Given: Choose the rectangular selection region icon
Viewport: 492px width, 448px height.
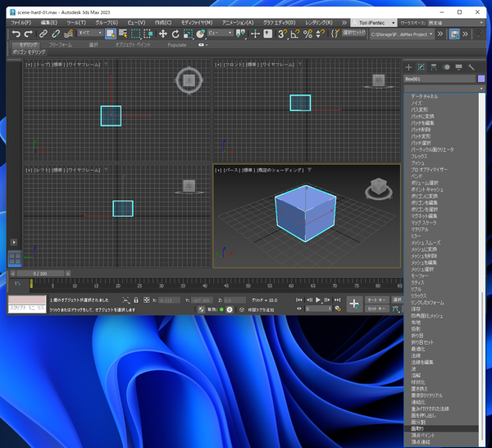Looking at the screenshot, I should 135,34.
